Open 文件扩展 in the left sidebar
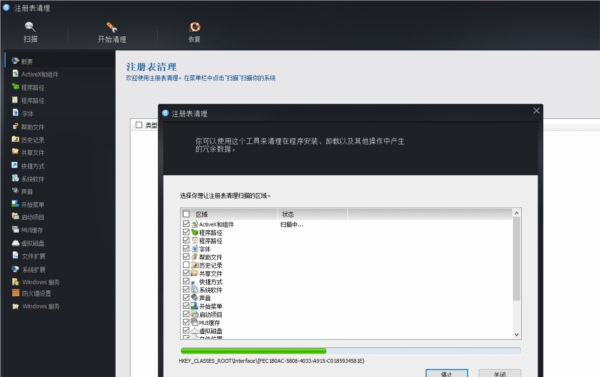 tap(29, 256)
